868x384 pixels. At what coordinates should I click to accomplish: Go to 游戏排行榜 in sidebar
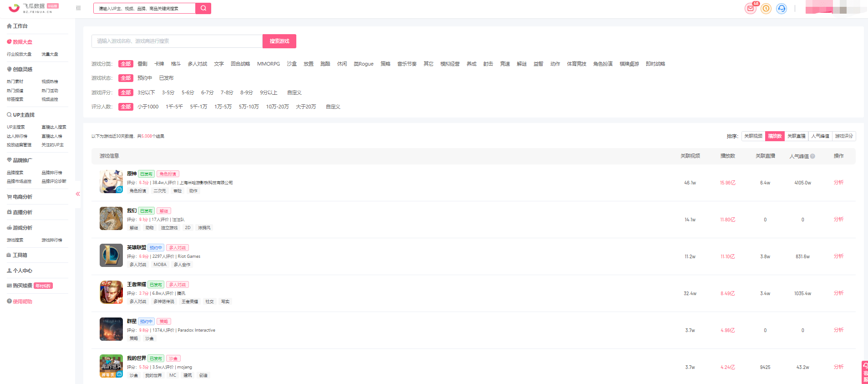point(52,240)
